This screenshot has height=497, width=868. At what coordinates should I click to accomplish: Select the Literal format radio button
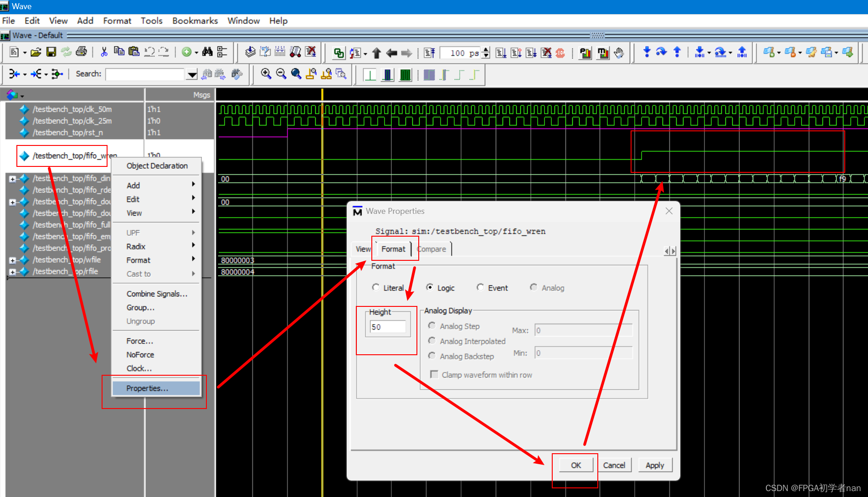click(x=375, y=287)
